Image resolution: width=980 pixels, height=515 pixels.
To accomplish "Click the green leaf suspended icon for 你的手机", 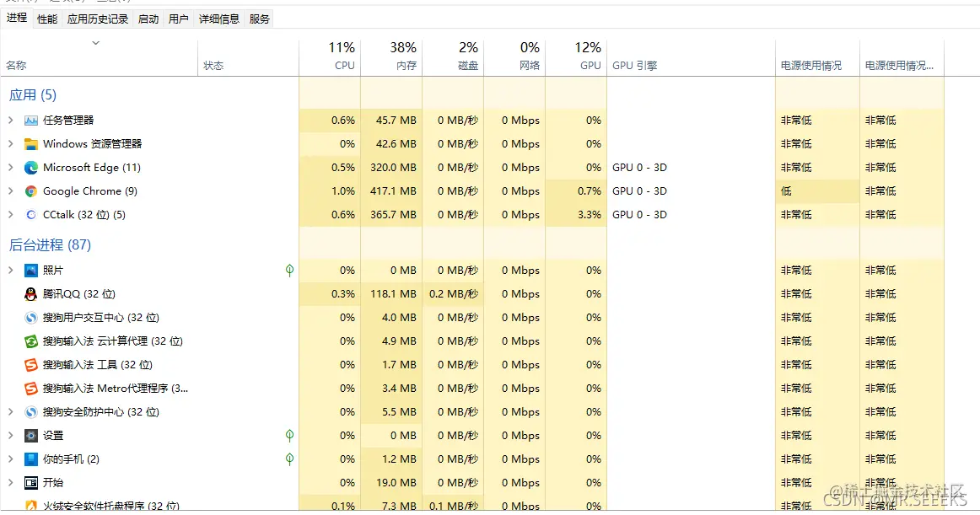I will pyautogui.click(x=289, y=459).
